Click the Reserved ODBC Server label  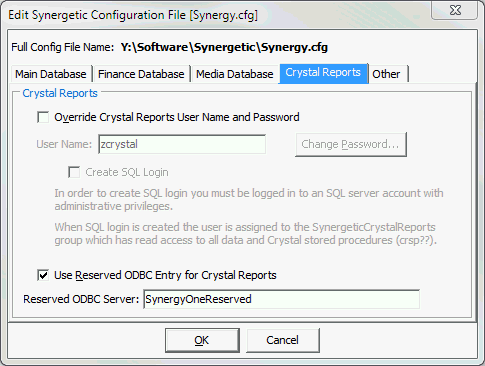coord(81,299)
